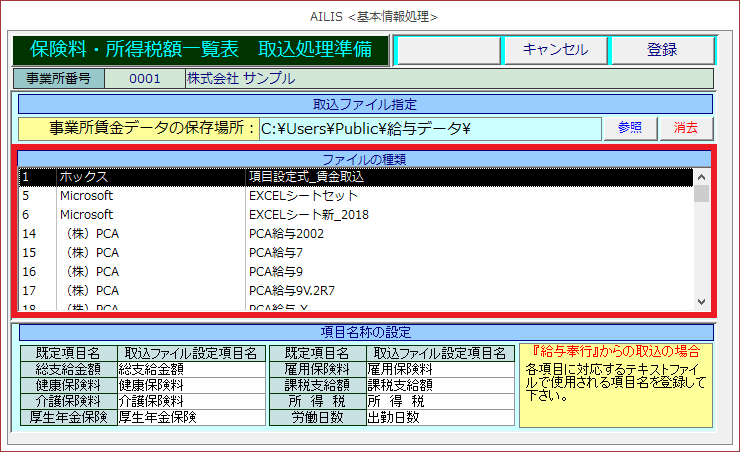Screen dimensions: 740x452
Task: Click the キャンセル button
Action: [x=555, y=50]
